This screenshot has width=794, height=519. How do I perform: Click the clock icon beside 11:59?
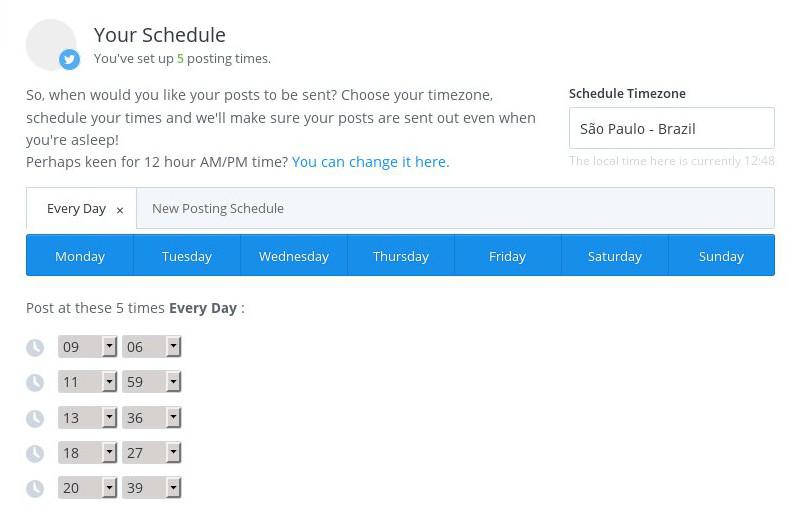[x=35, y=382]
